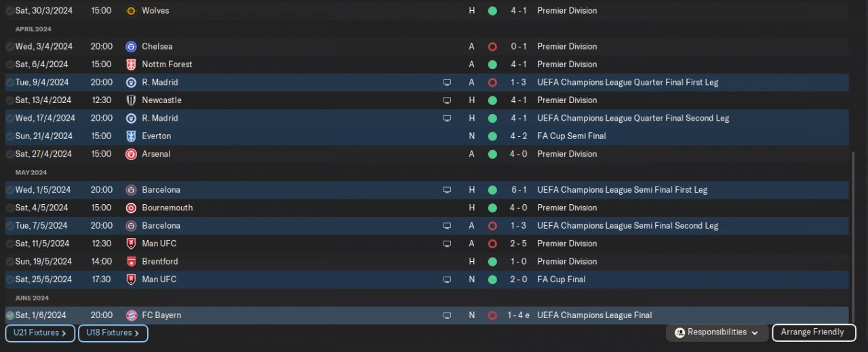868x352 pixels.
Task: Click the TV icon on the Champions League Final row
Action: click(447, 315)
